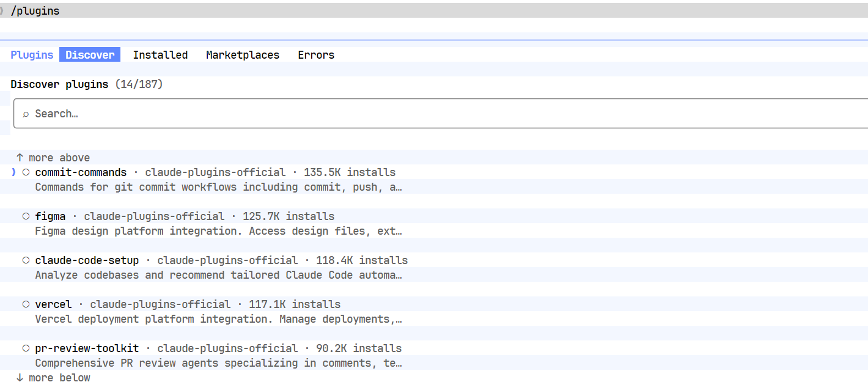This screenshot has height=382, width=868.
Task: Click the 'Discover plugins (14/187)' heading
Action: point(87,84)
